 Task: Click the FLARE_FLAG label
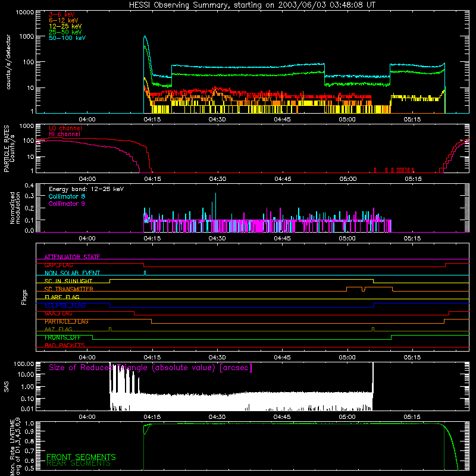[x=62, y=297]
